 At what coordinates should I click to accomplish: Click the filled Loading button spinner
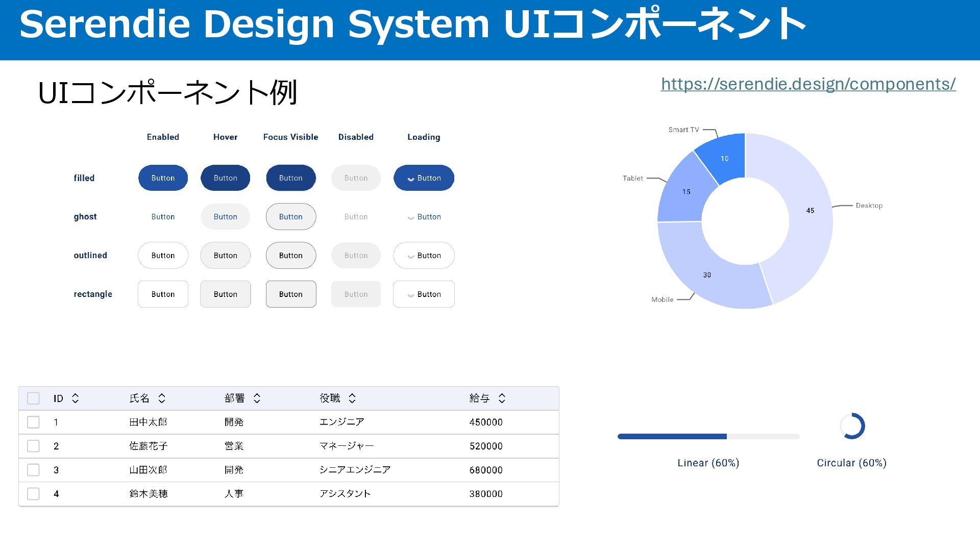click(410, 179)
